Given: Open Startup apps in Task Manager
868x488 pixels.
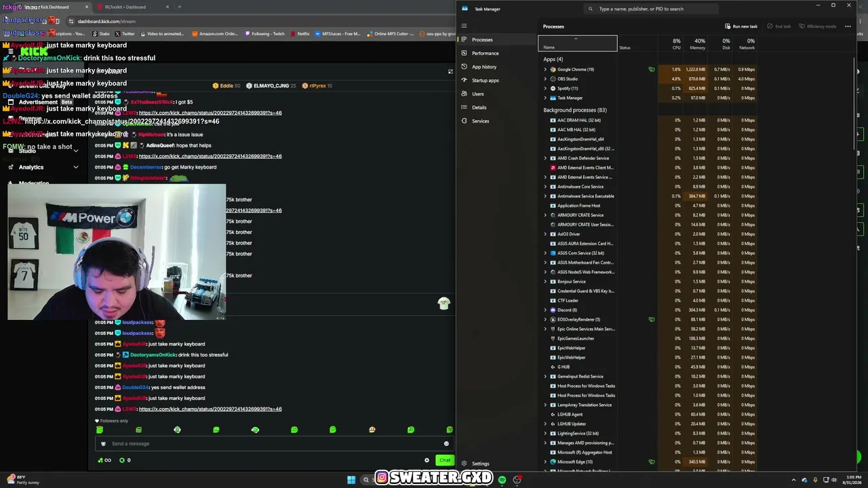Looking at the screenshot, I should (497, 80).
